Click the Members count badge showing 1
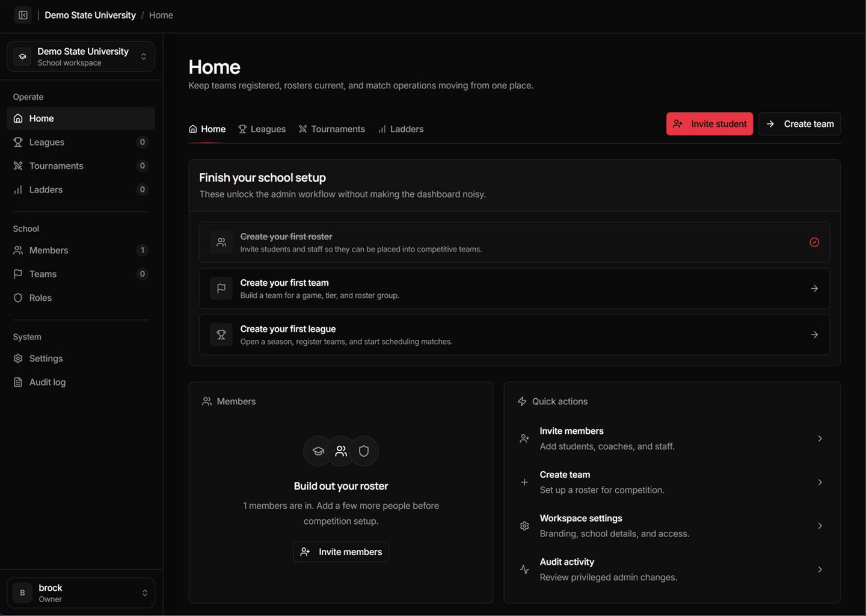Image resolution: width=866 pixels, height=616 pixels. click(143, 250)
